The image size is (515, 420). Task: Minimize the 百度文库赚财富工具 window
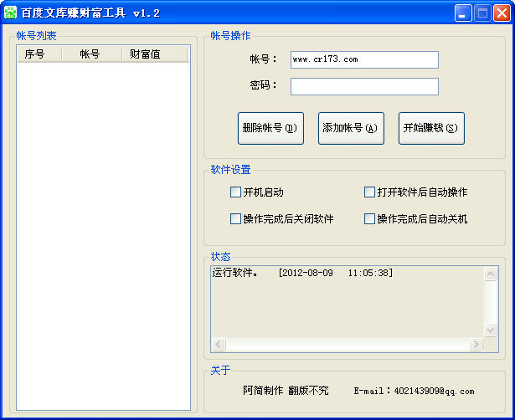click(463, 13)
